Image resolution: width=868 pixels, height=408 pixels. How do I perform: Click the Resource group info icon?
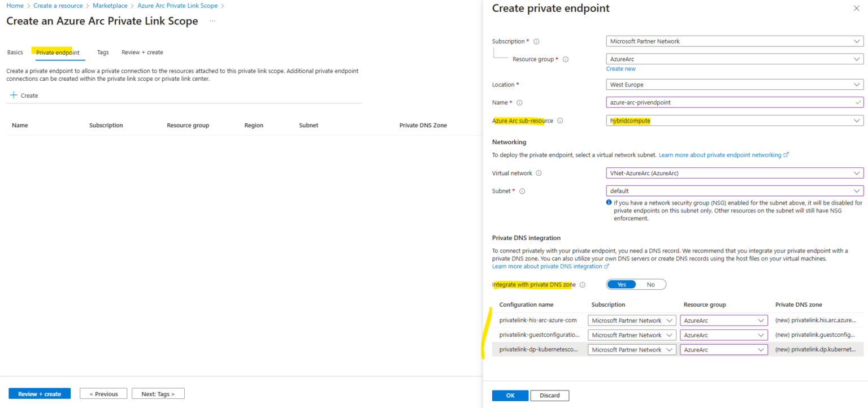tap(566, 59)
